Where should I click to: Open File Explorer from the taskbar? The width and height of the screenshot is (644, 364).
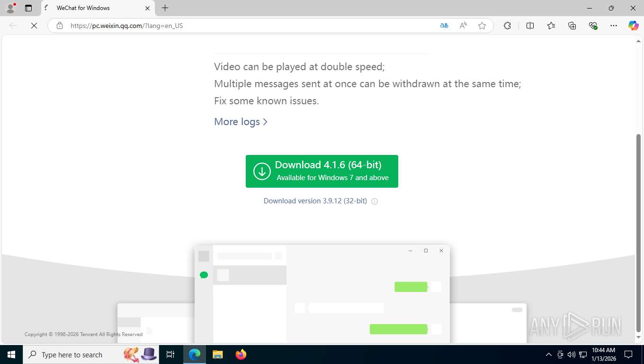217,355
